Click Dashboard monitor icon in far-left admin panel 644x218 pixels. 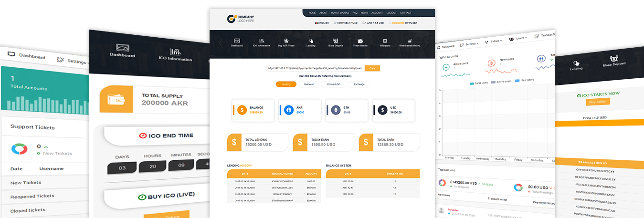[x=11, y=54]
